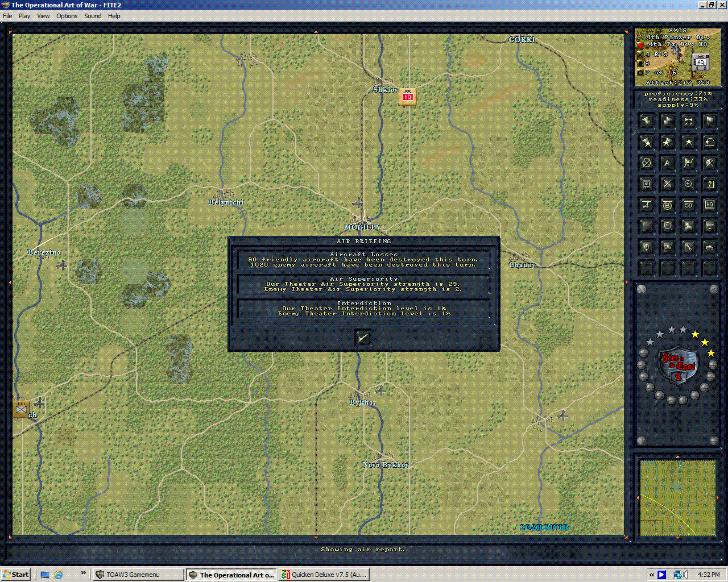728x582 pixels.
Task: Select the HQ unit counter near Shklov
Action: pyautogui.click(x=407, y=97)
